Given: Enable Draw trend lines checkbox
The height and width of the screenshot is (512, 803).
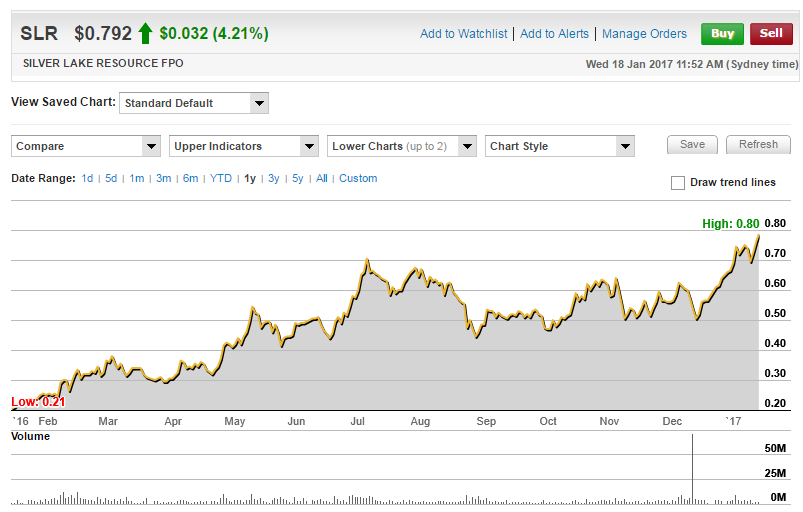Looking at the screenshot, I should (678, 183).
